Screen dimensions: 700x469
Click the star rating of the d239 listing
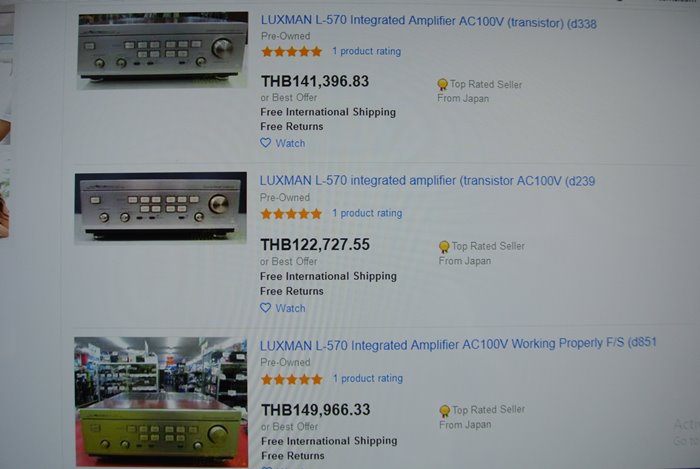pyautogui.click(x=292, y=214)
